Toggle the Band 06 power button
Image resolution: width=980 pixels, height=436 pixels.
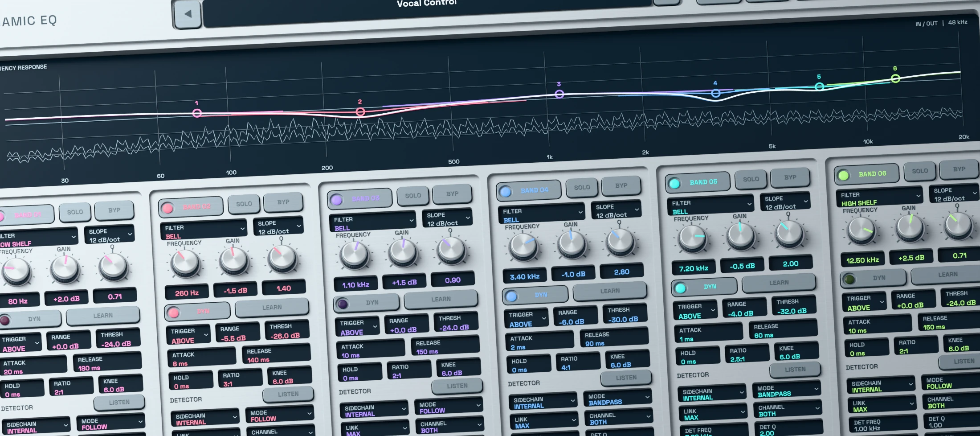coord(843,175)
